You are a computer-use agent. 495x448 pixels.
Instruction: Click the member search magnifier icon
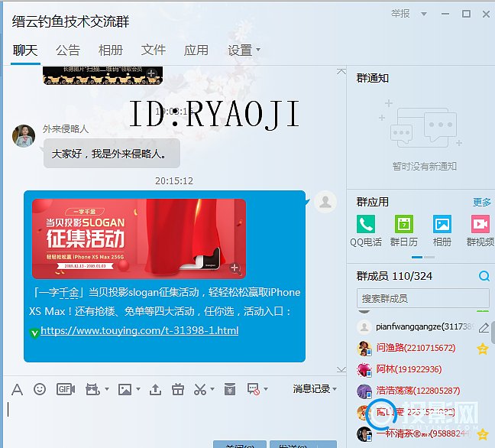(x=484, y=276)
